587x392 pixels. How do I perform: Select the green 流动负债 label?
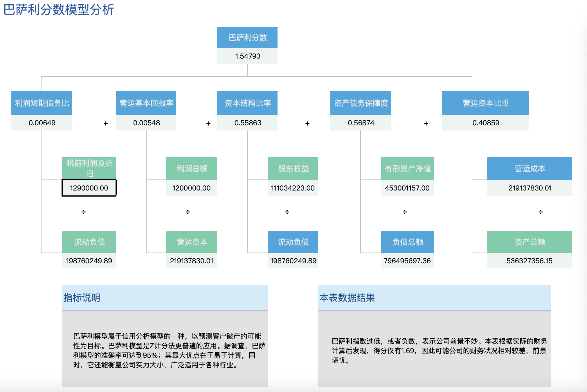point(89,242)
